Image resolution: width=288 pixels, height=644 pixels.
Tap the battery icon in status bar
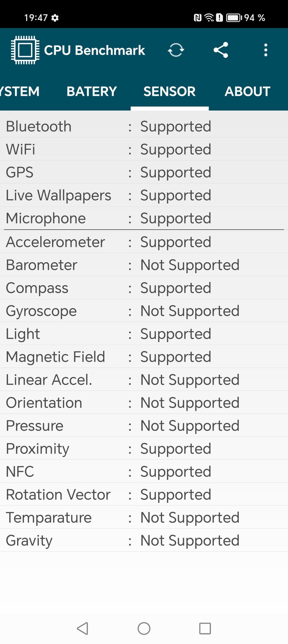click(x=234, y=18)
